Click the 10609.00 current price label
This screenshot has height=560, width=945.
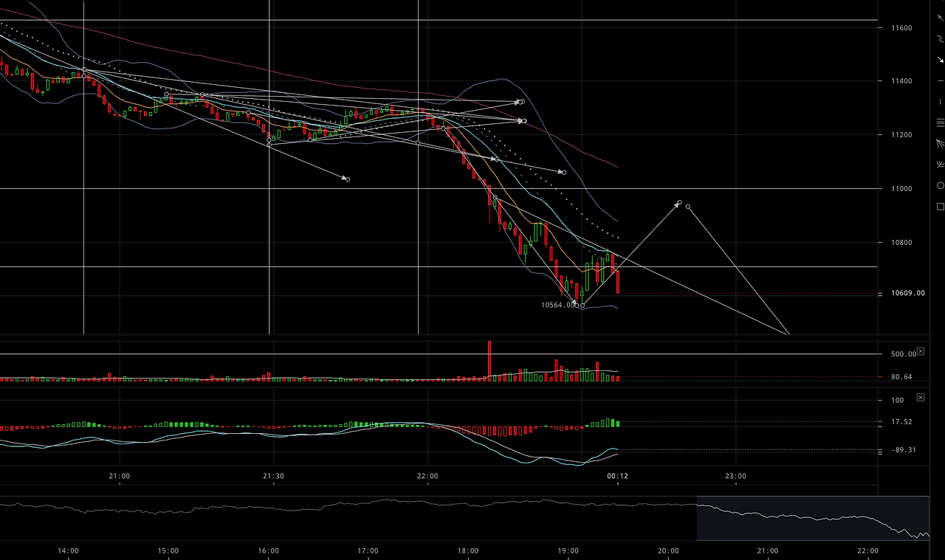coord(908,293)
